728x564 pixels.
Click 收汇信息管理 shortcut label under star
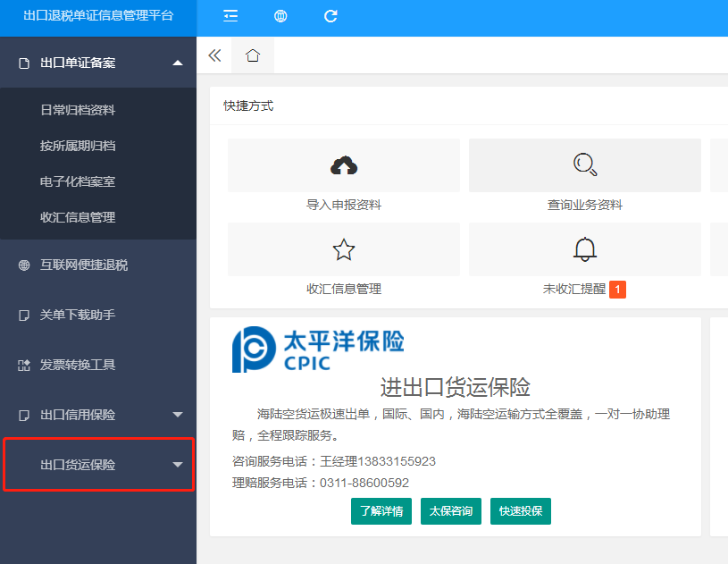coord(344,289)
